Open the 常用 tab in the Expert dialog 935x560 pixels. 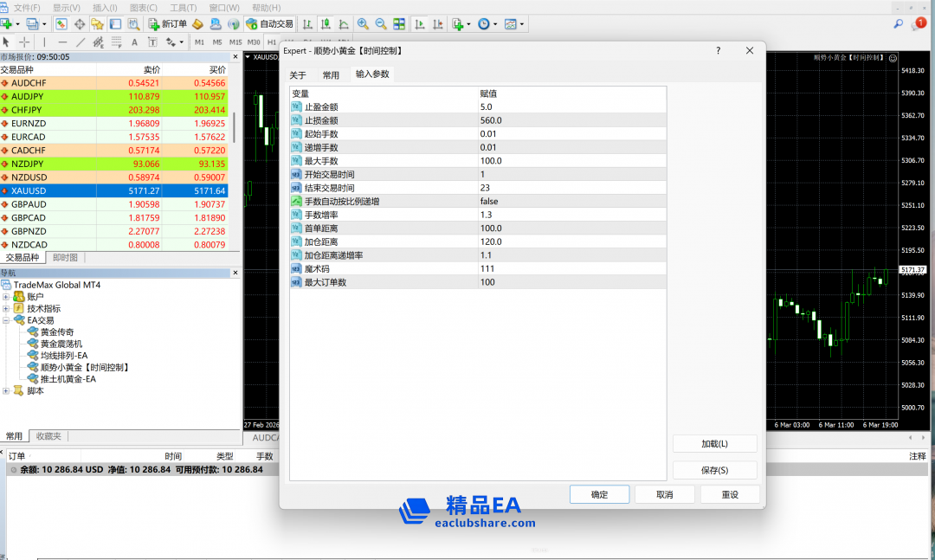coord(331,75)
